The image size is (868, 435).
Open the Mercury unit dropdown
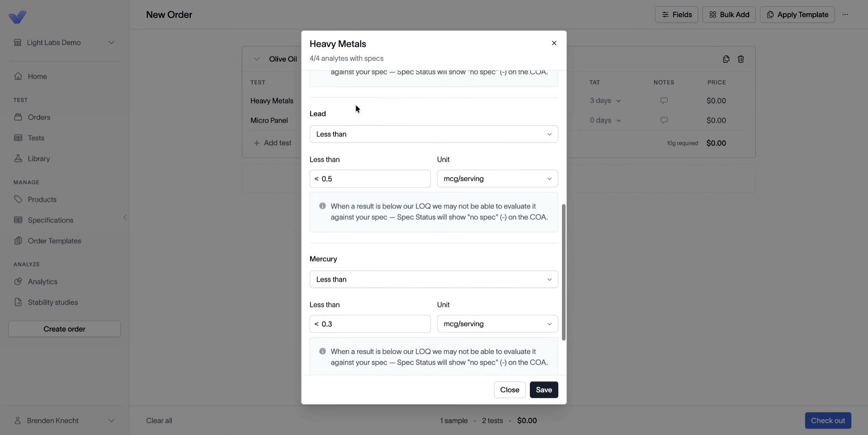click(x=497, y=324)
